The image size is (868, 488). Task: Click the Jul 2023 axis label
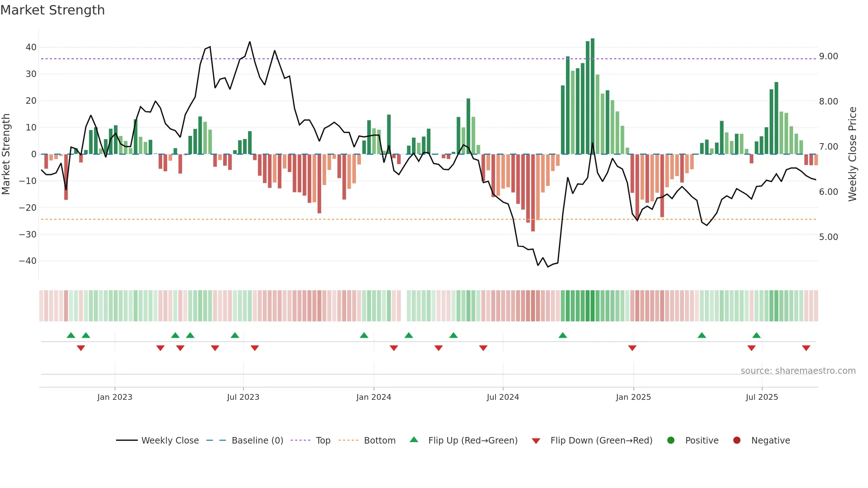243,397
